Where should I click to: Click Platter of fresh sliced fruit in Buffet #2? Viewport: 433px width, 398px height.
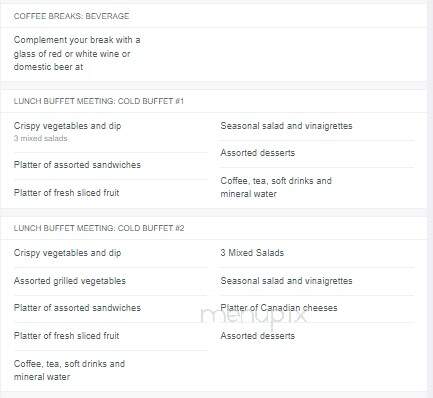pos(66,336)
